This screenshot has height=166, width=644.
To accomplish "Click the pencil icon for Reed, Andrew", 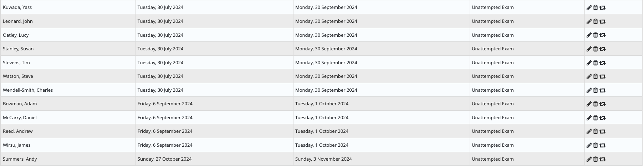I will point(589,131).
